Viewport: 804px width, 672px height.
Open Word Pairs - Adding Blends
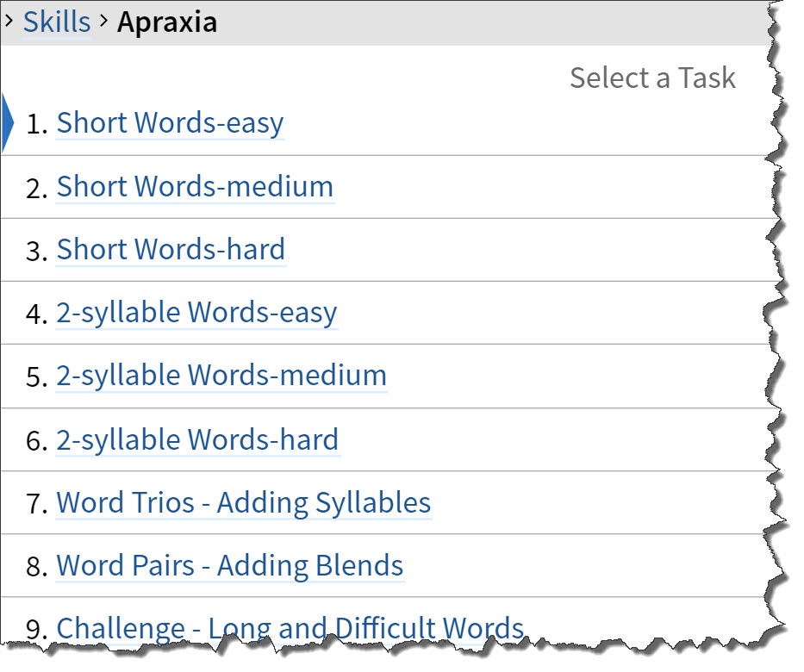coord(230,565)
